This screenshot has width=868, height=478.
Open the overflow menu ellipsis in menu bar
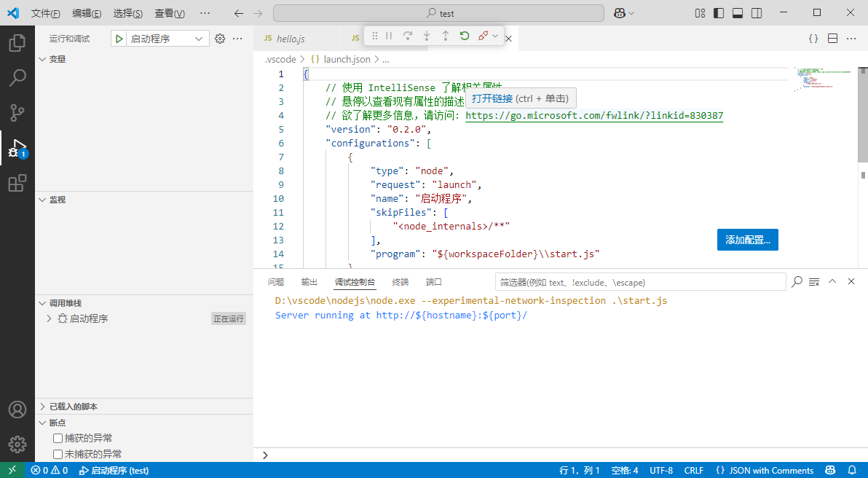205,13
